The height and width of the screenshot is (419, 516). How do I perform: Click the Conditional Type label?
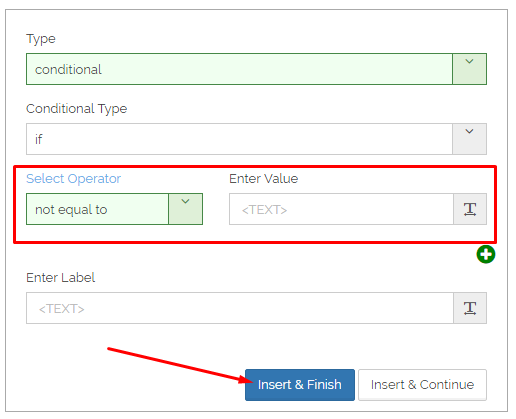[x=77, y=109]
